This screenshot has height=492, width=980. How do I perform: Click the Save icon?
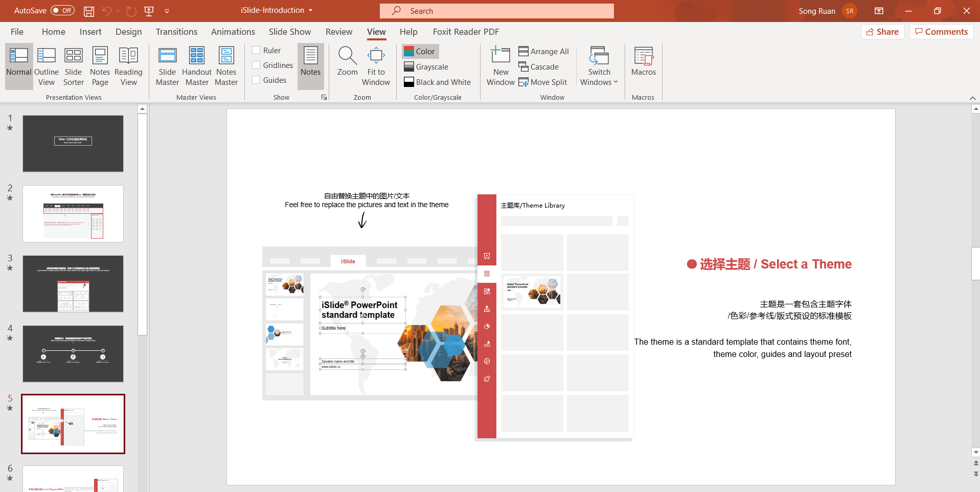coord(89,11)
